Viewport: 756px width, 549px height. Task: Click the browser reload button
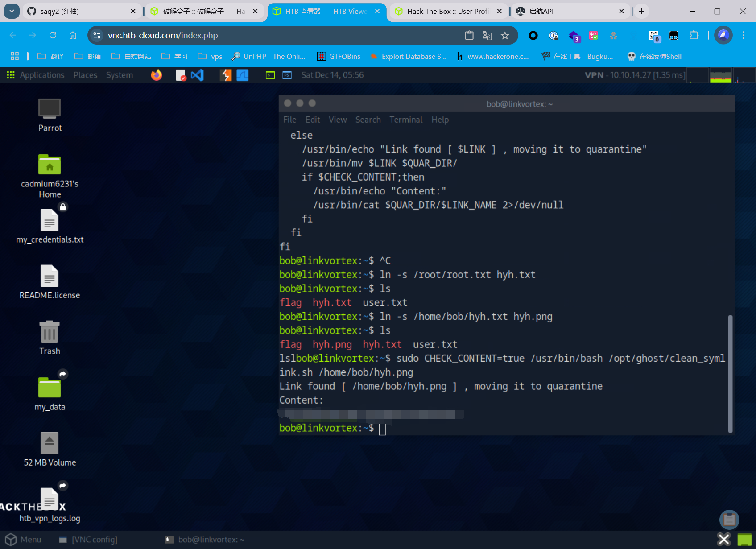(x=53, y=35)
